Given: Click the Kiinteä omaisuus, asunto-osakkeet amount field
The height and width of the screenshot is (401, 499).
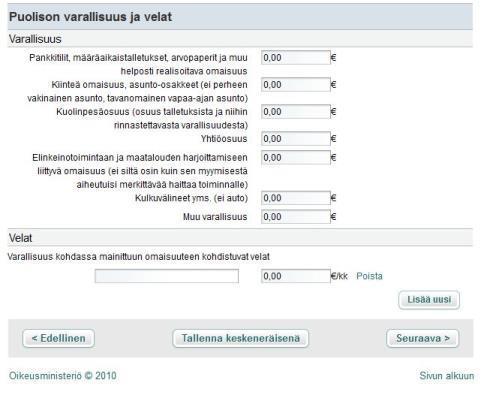Looking at the screenshot, I should click(x=296, y=85).
